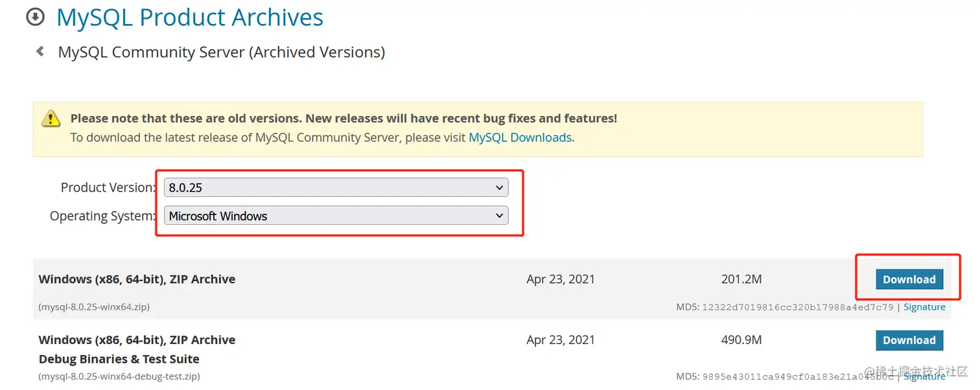
Task: Open the Product Version dropdown showing 8.0.25
Action: pos(336,187)
